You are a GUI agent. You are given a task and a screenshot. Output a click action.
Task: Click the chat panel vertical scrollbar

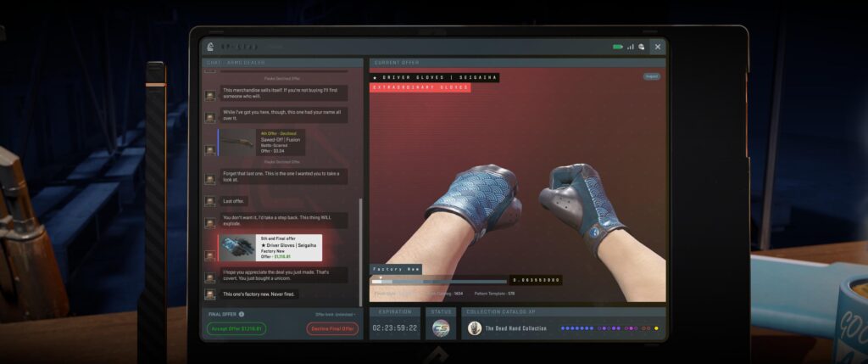tap(361, 252)
